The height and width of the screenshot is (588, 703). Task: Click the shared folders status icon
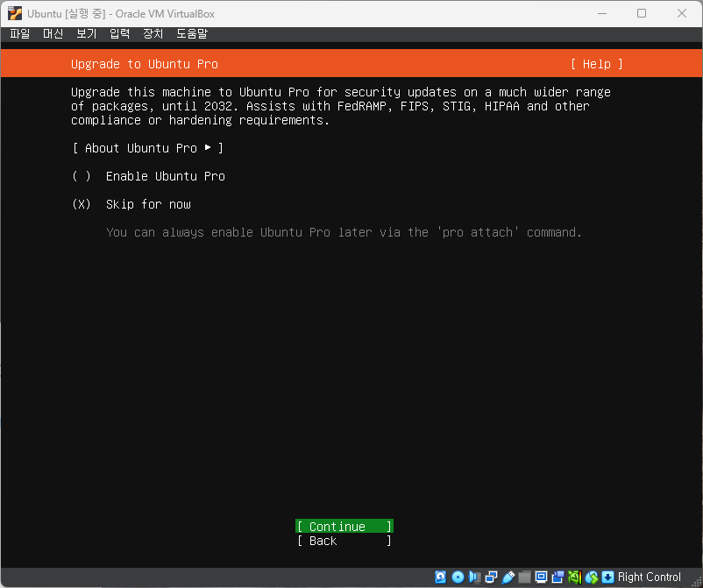click(x=524, y=577)
